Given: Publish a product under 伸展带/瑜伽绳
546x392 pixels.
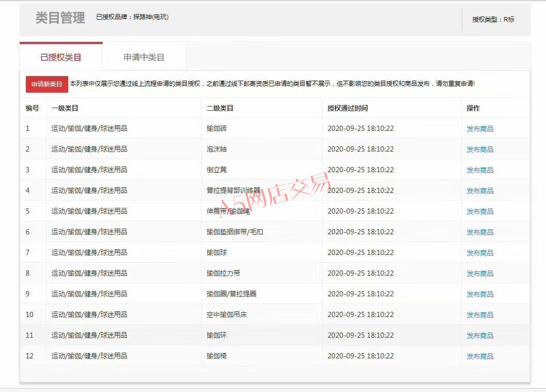Looking at the screenshot, I should pos(479,212).
